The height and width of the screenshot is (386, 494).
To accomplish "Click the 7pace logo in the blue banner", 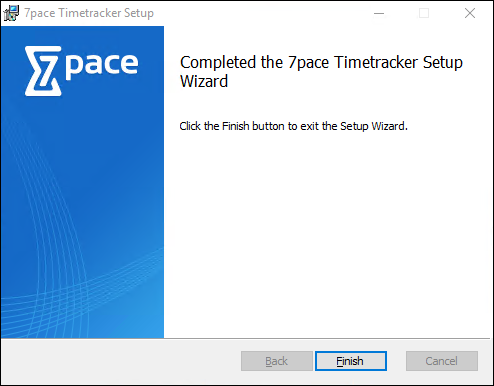I will point(81,71).
